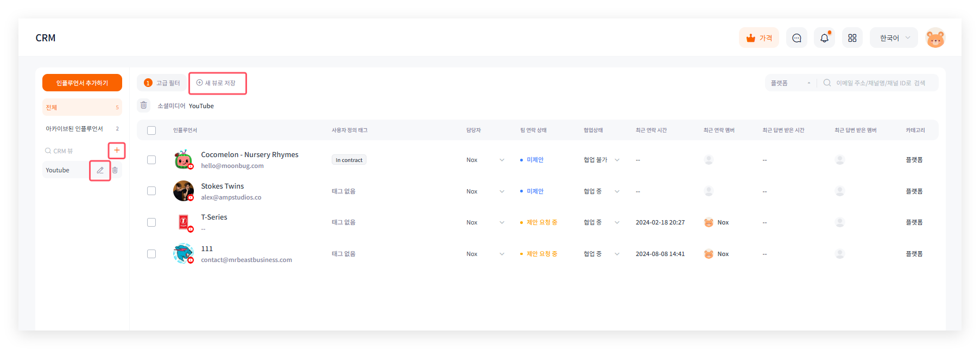Click the plus icon to add CRM view

click(x=117, y=151)
